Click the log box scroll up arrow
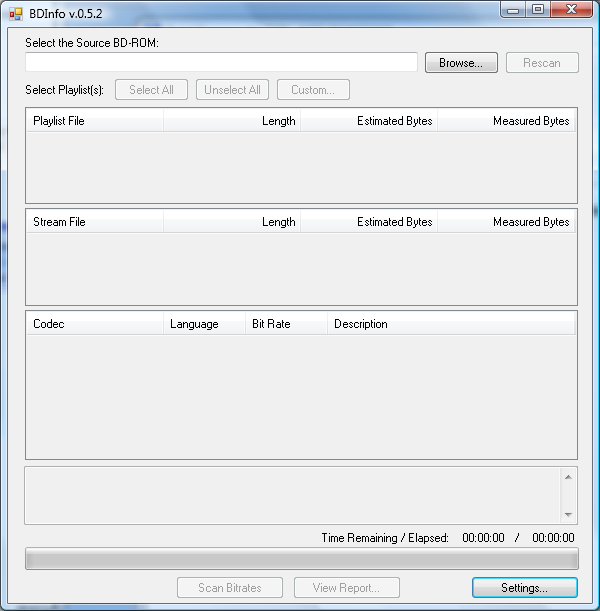This screenshot has width=600, height=611. pyautogui.click(x=568, y=477)
